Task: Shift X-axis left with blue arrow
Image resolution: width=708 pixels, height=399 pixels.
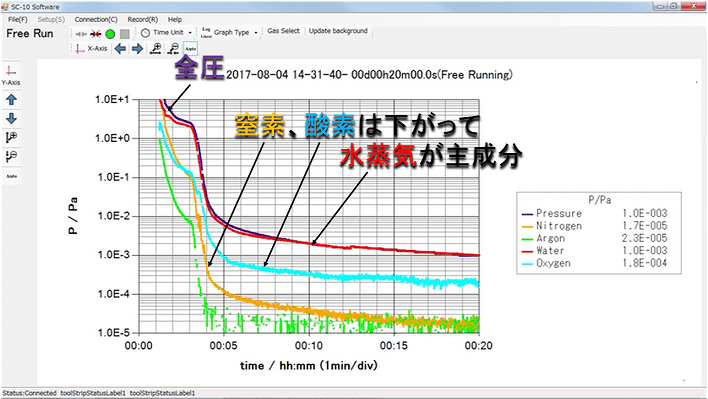Action: coord(120,49)
